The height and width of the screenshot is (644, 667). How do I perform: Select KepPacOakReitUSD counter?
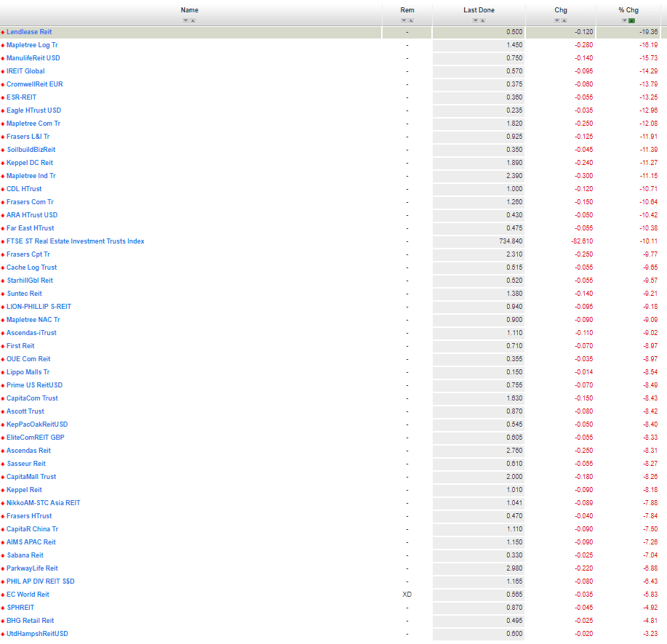(x=37, y=424)
